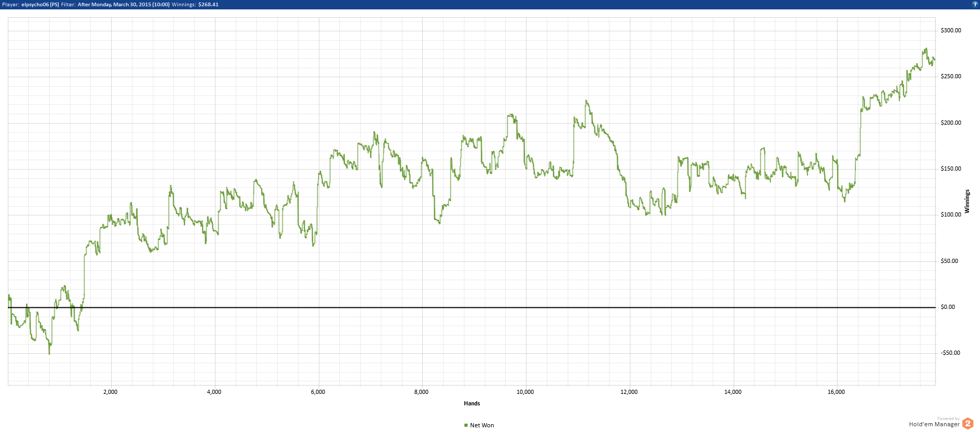Click the Hold'em Manager 2 logo badge

tap(968, 423)
